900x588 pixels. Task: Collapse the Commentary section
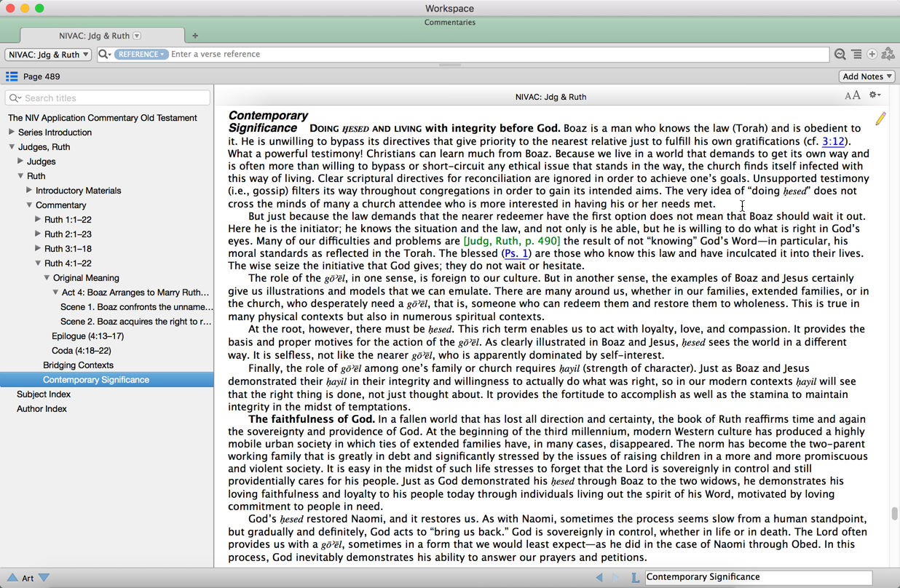tap(29, 205)
